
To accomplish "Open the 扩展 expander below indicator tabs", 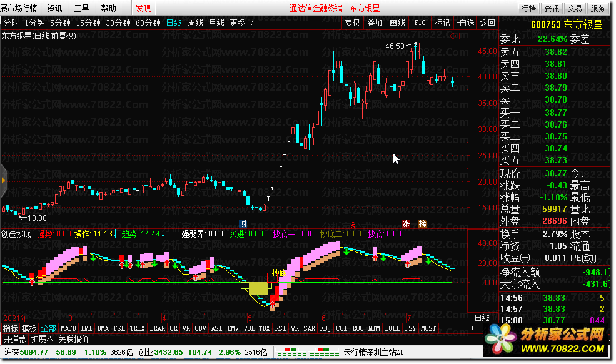I will pos(42,339).
